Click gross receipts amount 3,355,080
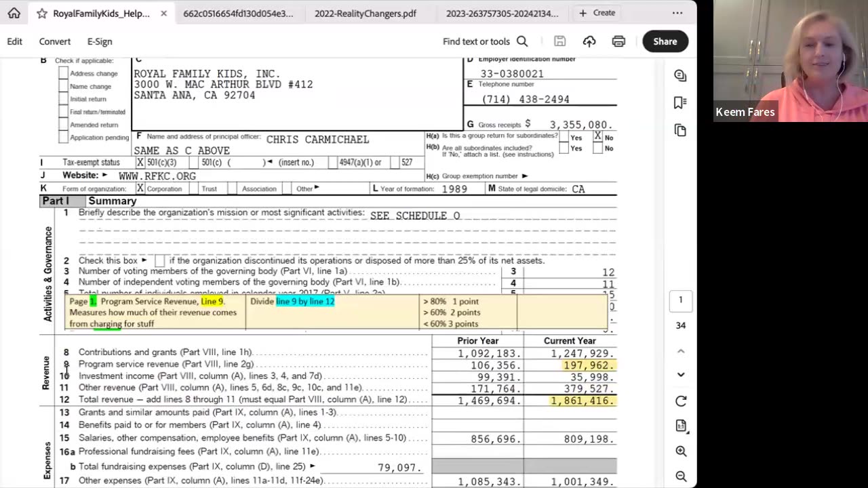Viewport: 868px width, 488px height. tap(581, 125)
